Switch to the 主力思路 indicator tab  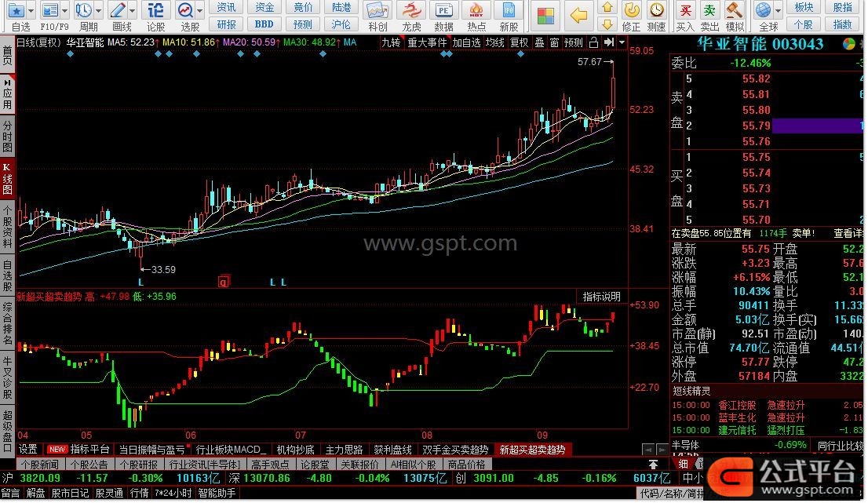(x=344, y=450)
